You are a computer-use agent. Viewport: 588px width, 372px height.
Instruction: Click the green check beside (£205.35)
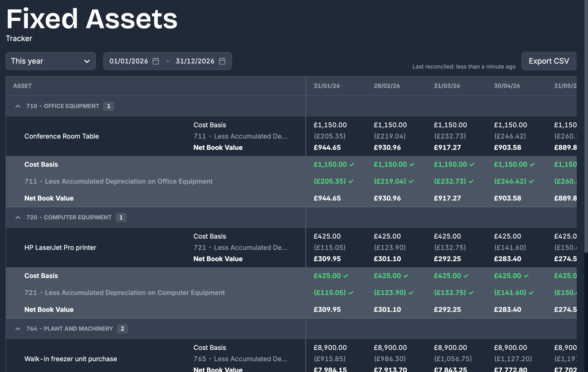[x=351, y=181]
